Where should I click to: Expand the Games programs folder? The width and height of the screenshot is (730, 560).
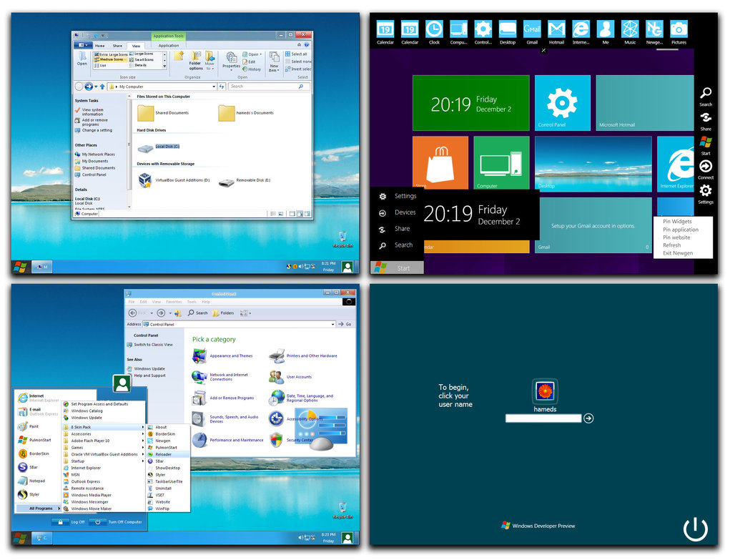coord(104,447)
